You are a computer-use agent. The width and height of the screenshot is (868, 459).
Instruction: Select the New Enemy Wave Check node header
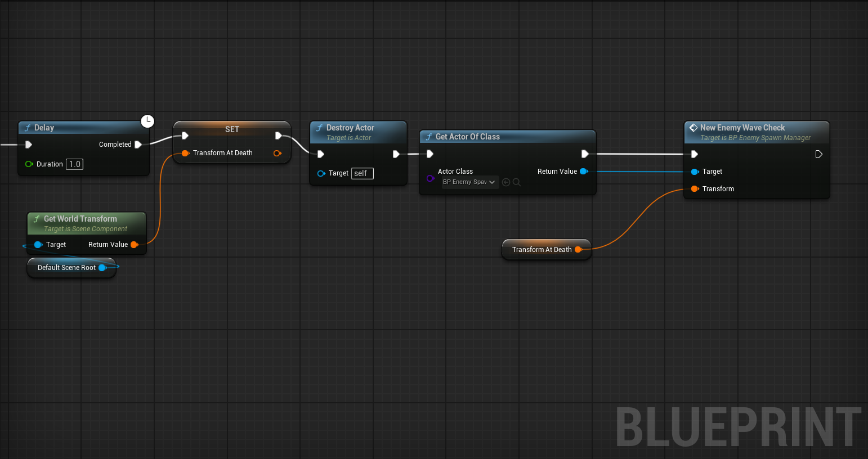[x=757, y=132]
